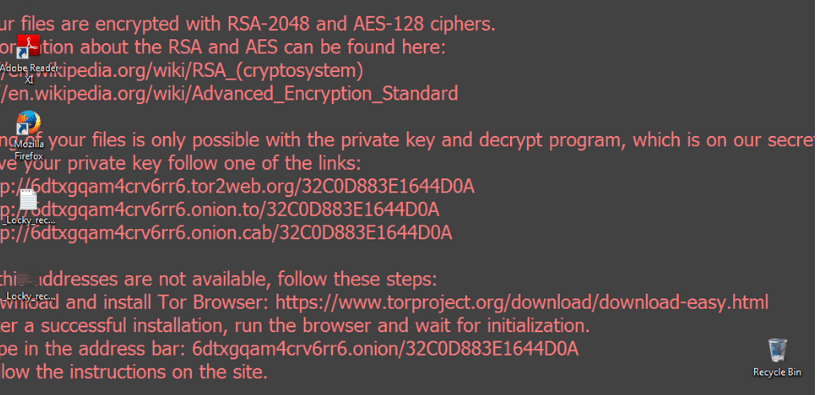
Task: Click the torproject.org download-easy.html address
Action: click(522, 302)
